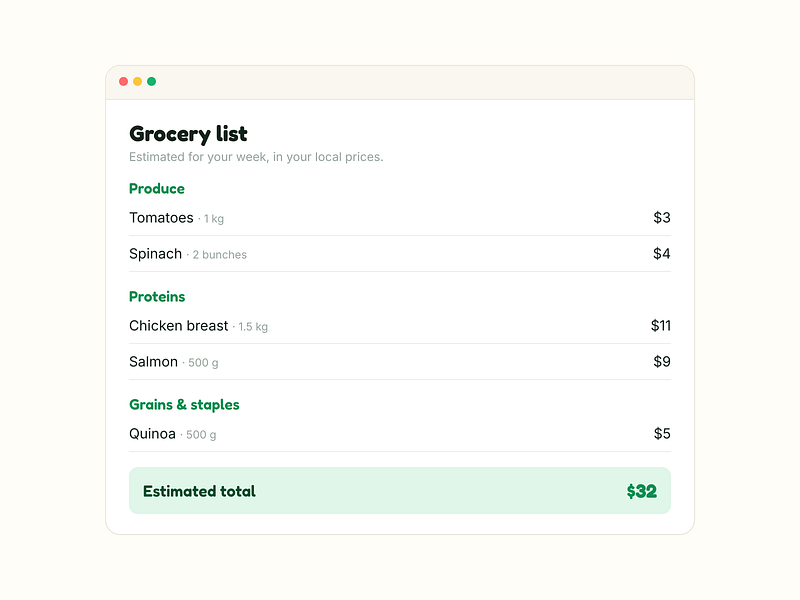Click the Grains & staples header
This screenshot has width=800, height=600.
coord(184,405)
